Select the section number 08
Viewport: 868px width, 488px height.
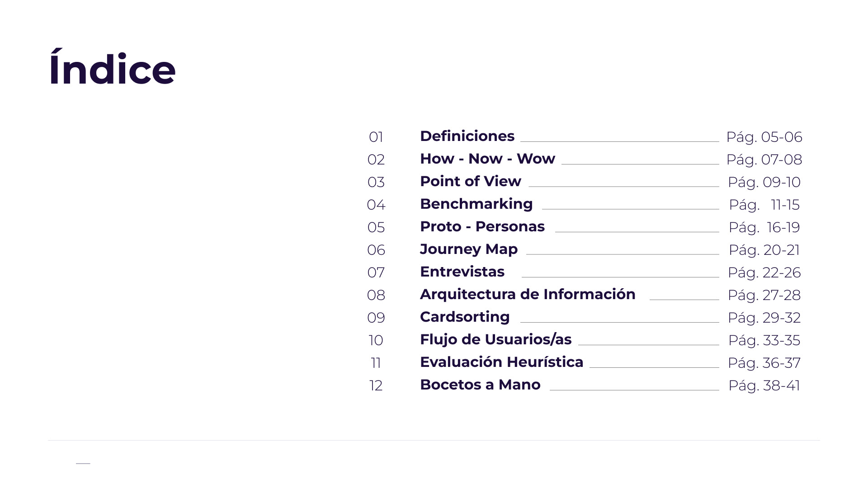(x=376, y=295)
